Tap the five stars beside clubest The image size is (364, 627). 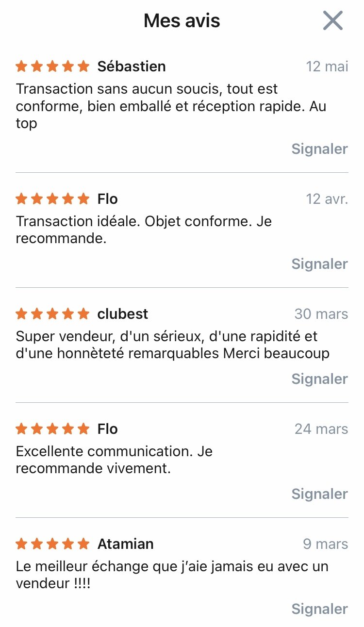52,314
